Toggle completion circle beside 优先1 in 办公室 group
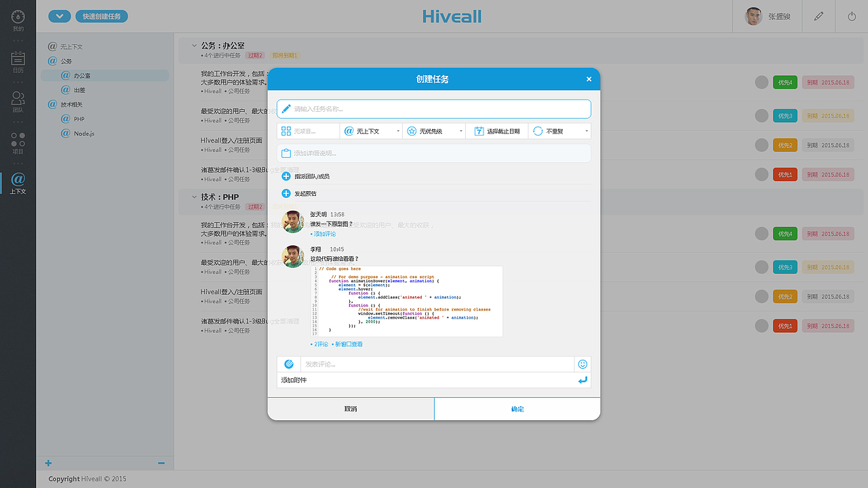The width and height of the screenshot is (868, 488). (x=762, y=175)
